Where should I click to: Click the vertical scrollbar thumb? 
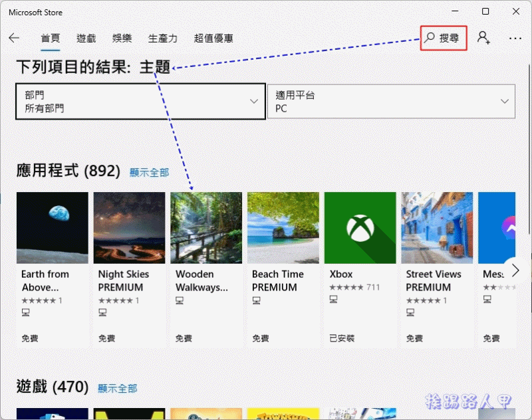pyautogui.click(x=529, y=149)
